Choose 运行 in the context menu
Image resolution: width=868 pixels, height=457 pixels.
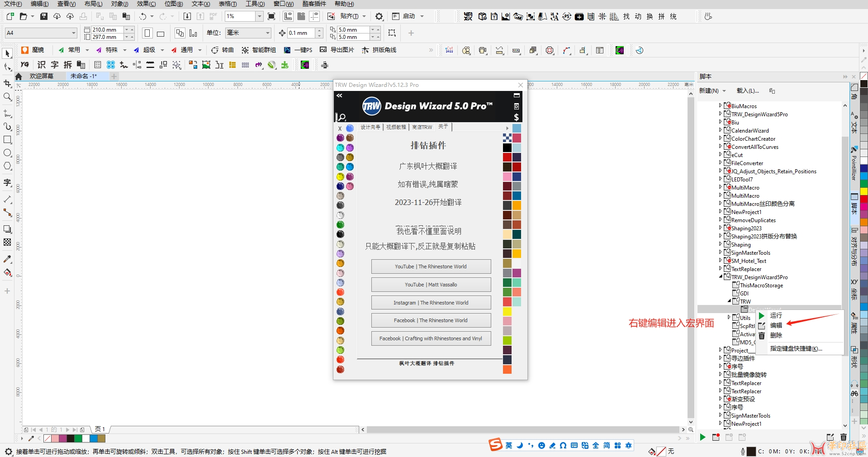tap(776, 315)
